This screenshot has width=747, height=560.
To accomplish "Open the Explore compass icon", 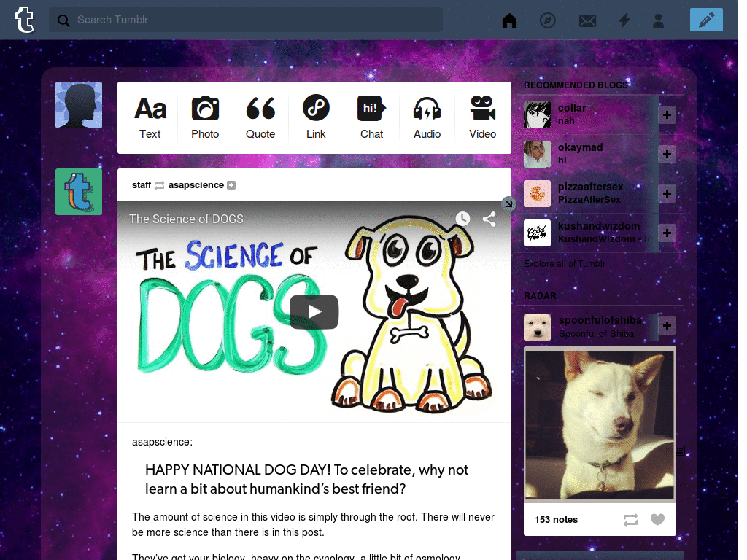I will [x=547, y=20].
